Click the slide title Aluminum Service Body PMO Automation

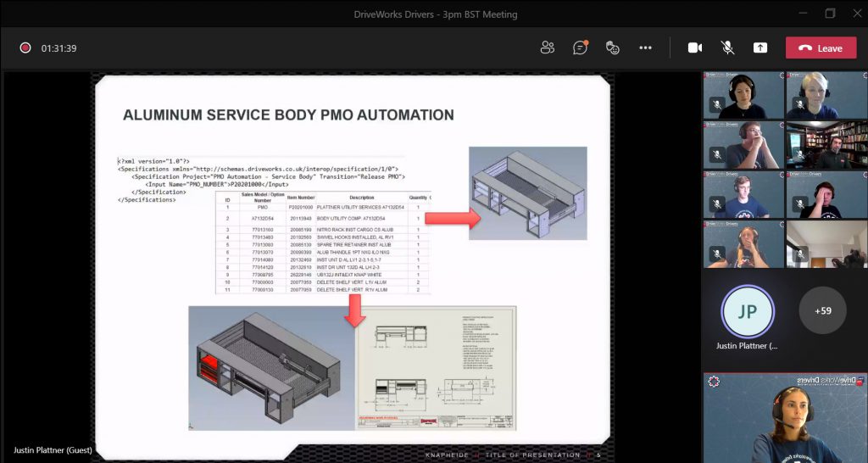(288, 114)
